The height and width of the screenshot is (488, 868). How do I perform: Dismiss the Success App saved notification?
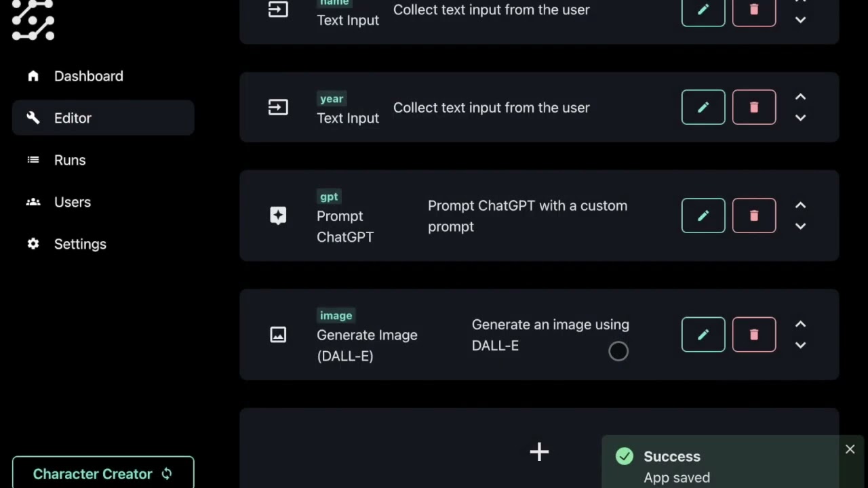[x=850, y=449]
